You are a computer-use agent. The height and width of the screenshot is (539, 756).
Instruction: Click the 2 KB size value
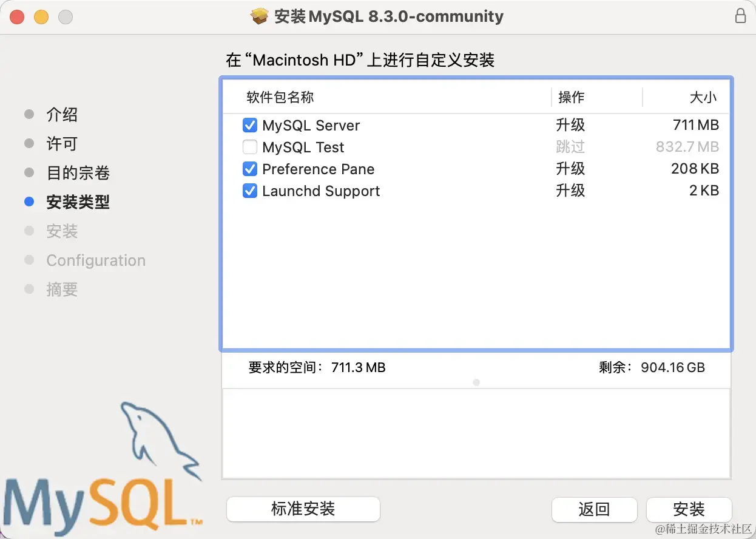[704, 191]
